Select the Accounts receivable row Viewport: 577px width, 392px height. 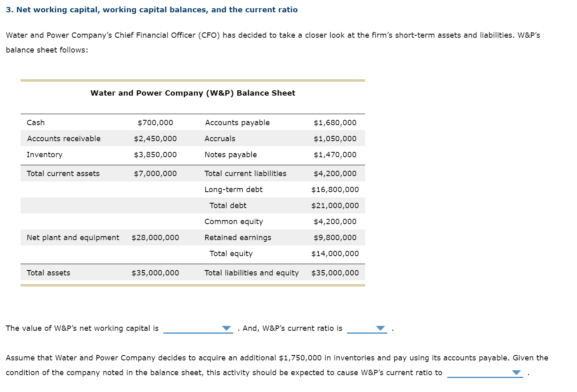coord(63,138)
